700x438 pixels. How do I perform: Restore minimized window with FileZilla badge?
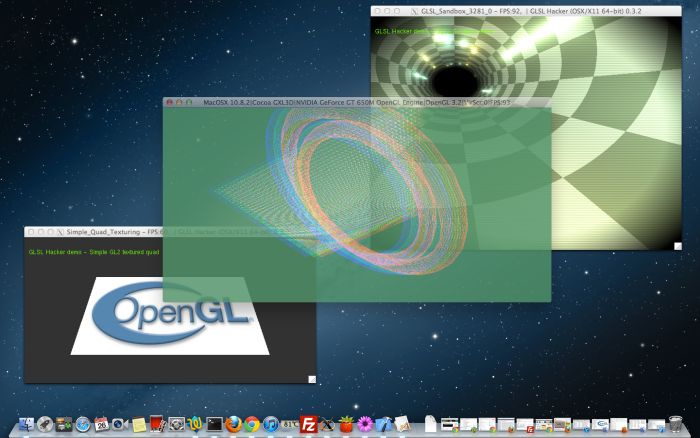pyautogui.click(x=525, y=425)
